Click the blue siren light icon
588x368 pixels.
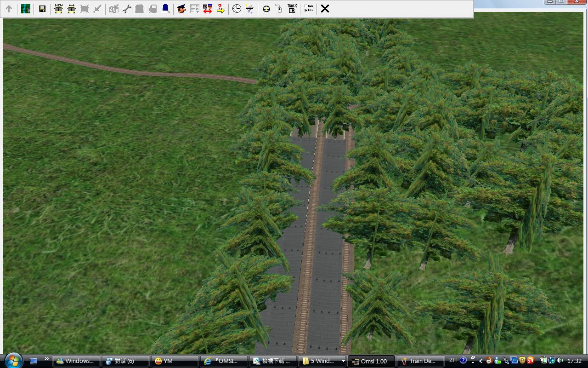tap(165, 9)
